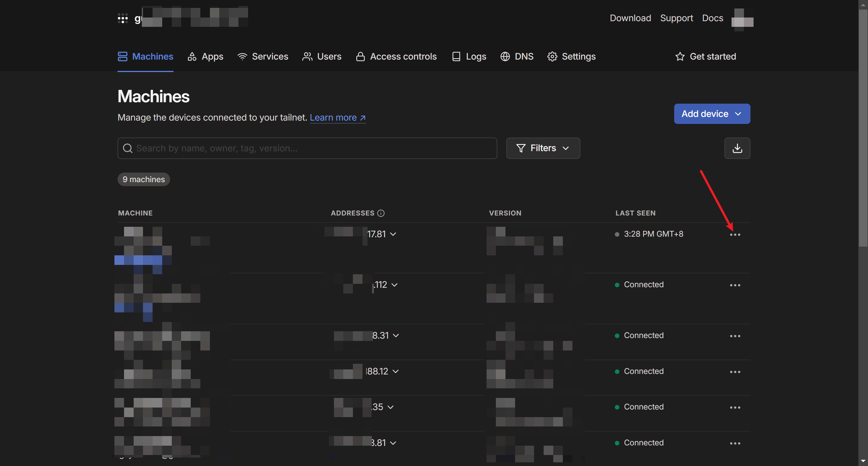Click the DNS navigation icon
Screen dimensions: 868x466
coord(504,57)
